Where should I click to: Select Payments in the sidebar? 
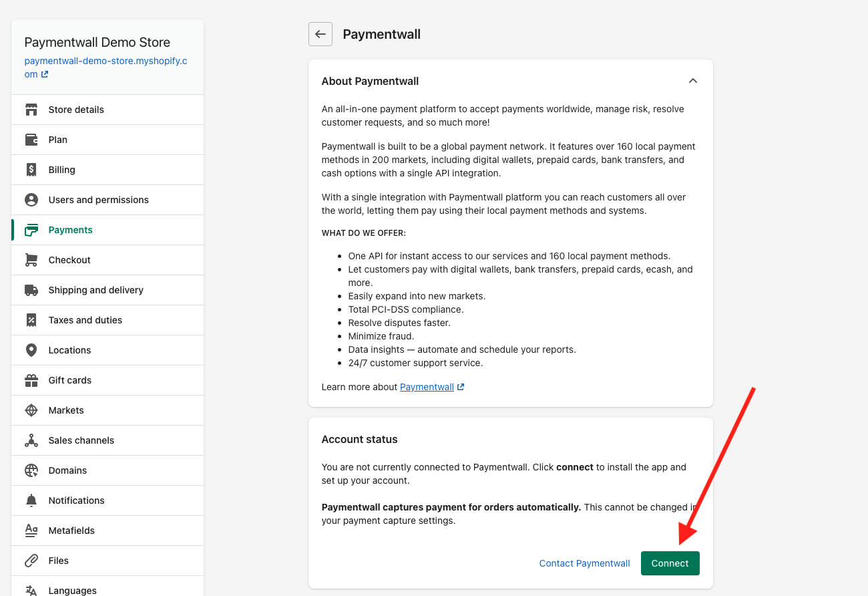[107, 230]
